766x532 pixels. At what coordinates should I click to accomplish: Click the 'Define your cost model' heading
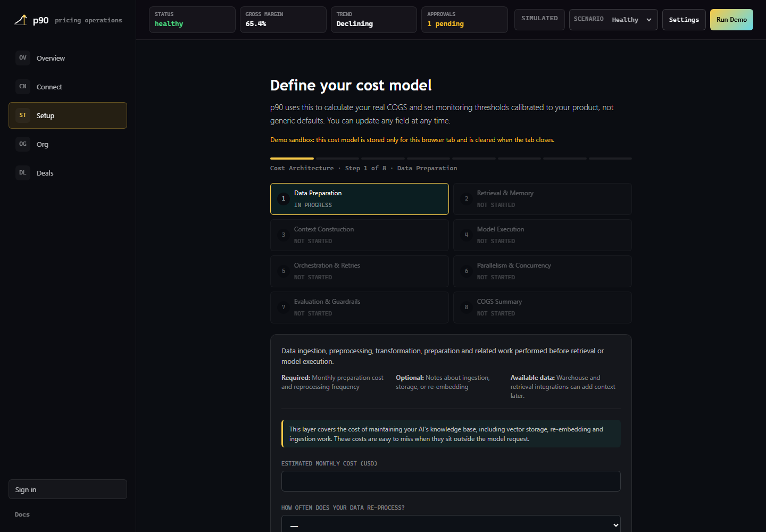351,85
